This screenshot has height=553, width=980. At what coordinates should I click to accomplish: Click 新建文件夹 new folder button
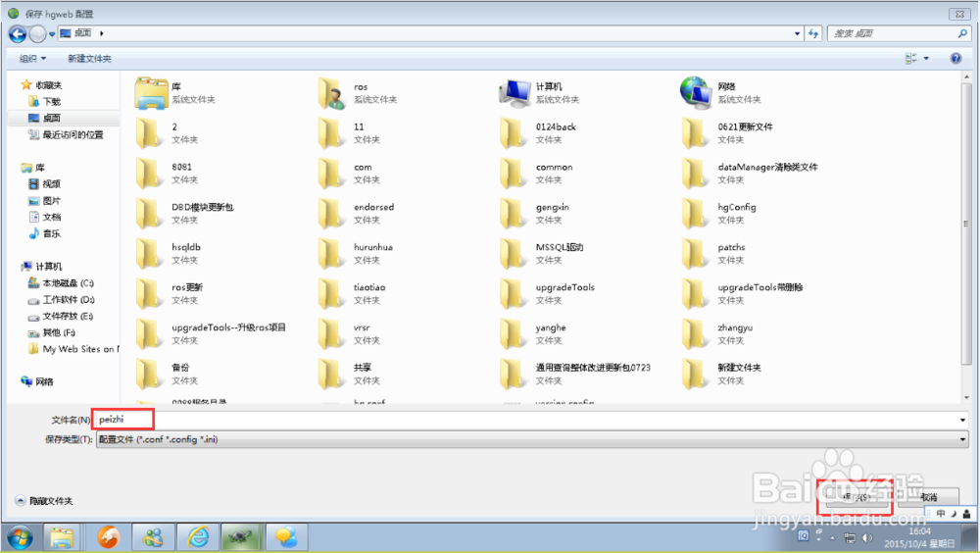[89, 58]
